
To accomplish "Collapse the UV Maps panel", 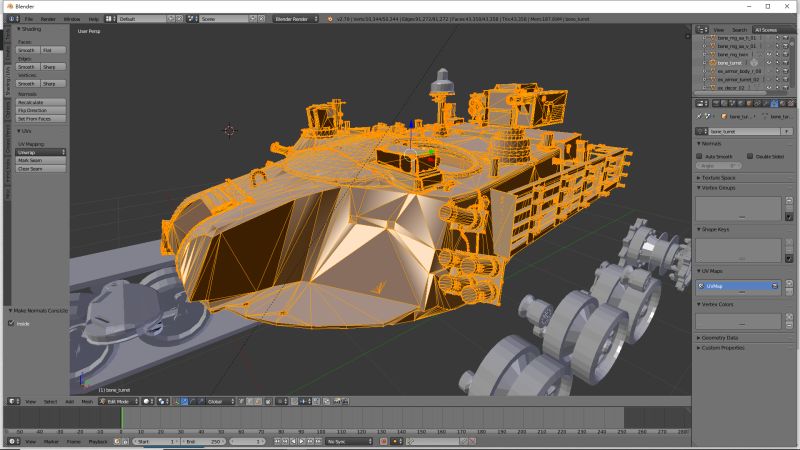I will click(710, 271).
